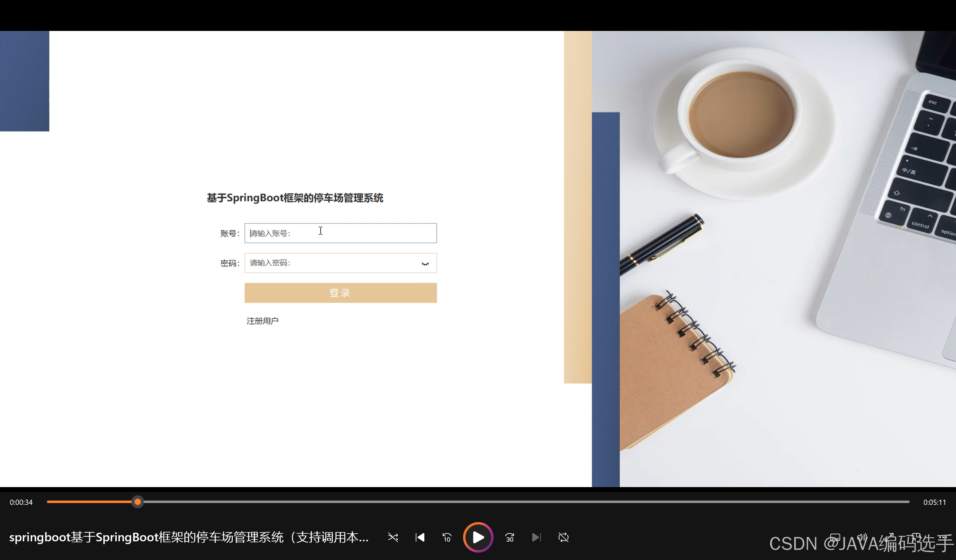The width and height of the screenshot is (956, 560).
Task: Open picture-in-picture mode
Action: tap(916, 538)
